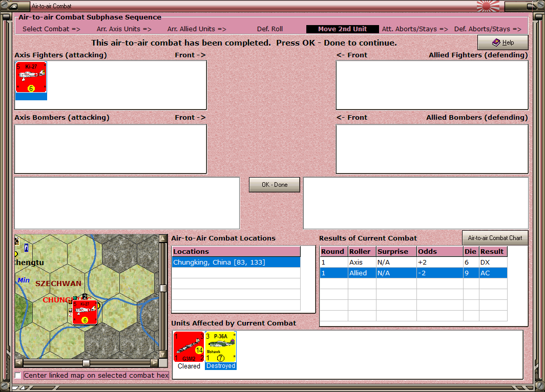Click the map horizontal scrollbar right arrow

pyautogui.click(x=154, y=363)
